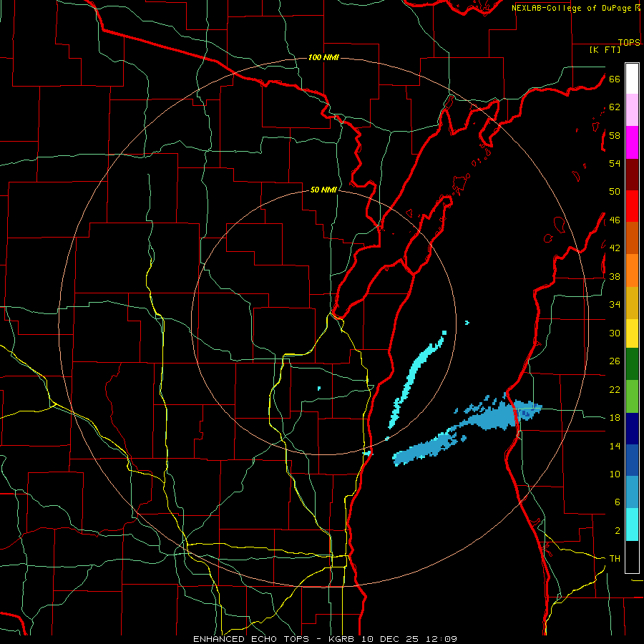
Task: Click the "46" legend scale value
Action: 615,220
